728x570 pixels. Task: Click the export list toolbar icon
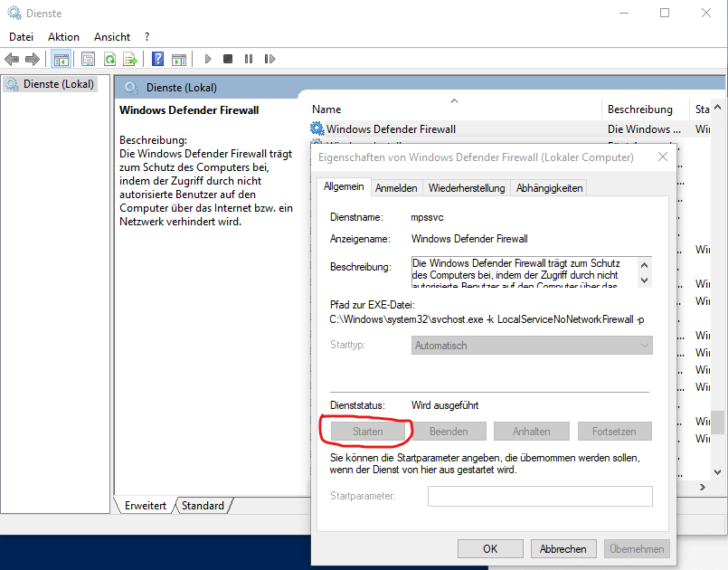[x=130, y=59]
